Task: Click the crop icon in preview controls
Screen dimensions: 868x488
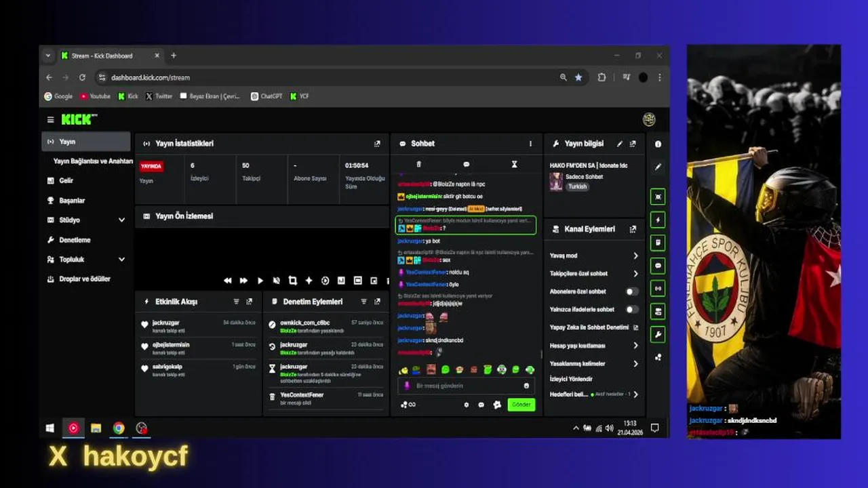Action: point(293,281)
